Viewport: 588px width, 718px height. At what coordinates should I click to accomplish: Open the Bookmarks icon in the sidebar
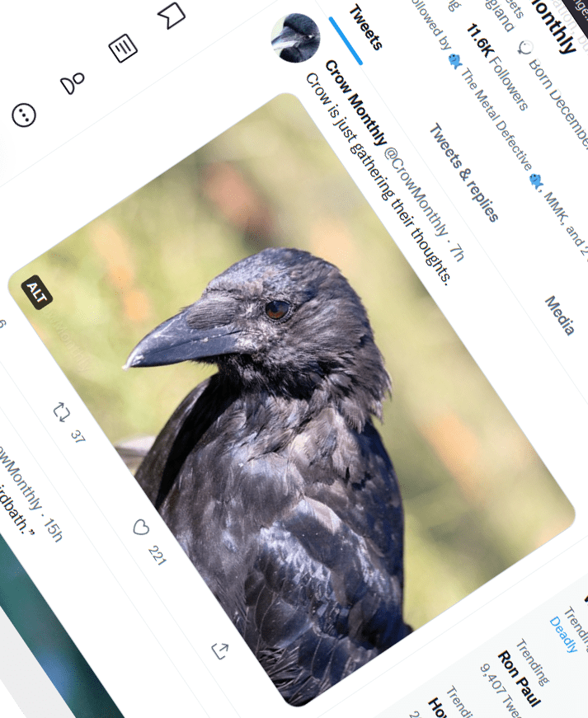(x=172, y=16)
